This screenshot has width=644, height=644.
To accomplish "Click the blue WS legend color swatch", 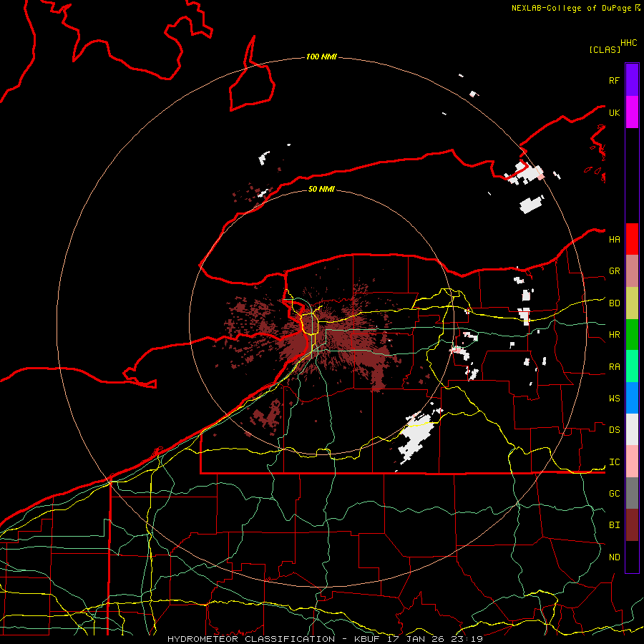I will [x=632, y=398].
